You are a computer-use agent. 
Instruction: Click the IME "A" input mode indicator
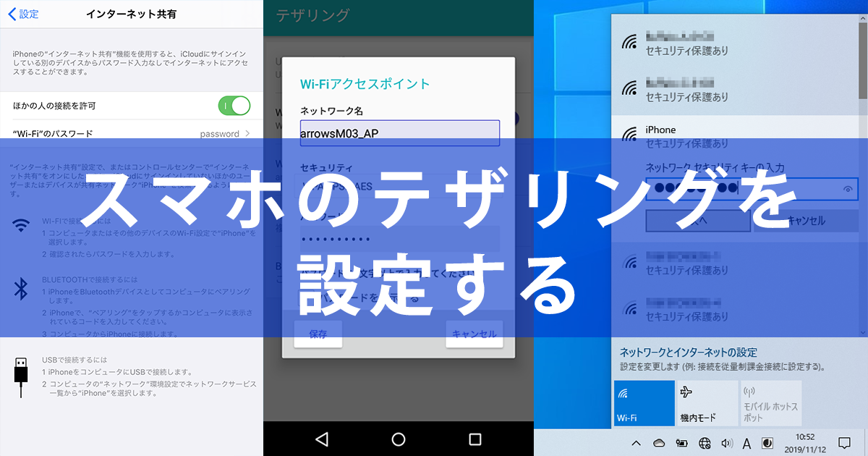747,442
